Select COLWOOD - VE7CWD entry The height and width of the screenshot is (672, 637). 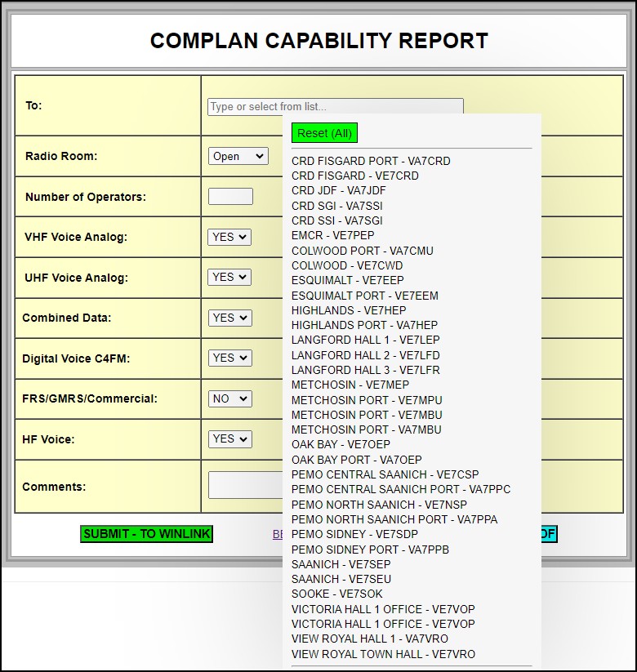coord(346,265)
